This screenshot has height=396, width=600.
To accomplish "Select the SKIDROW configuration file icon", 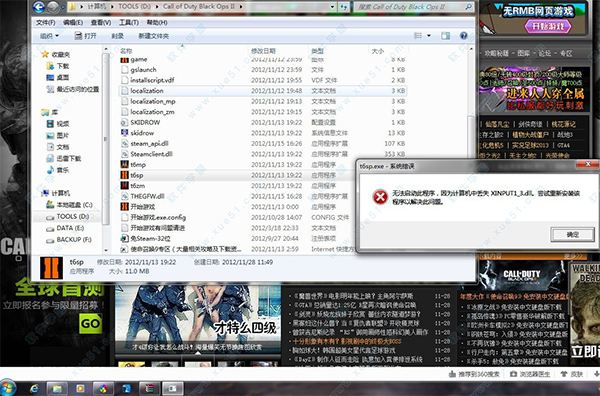I will coord(124,122).
